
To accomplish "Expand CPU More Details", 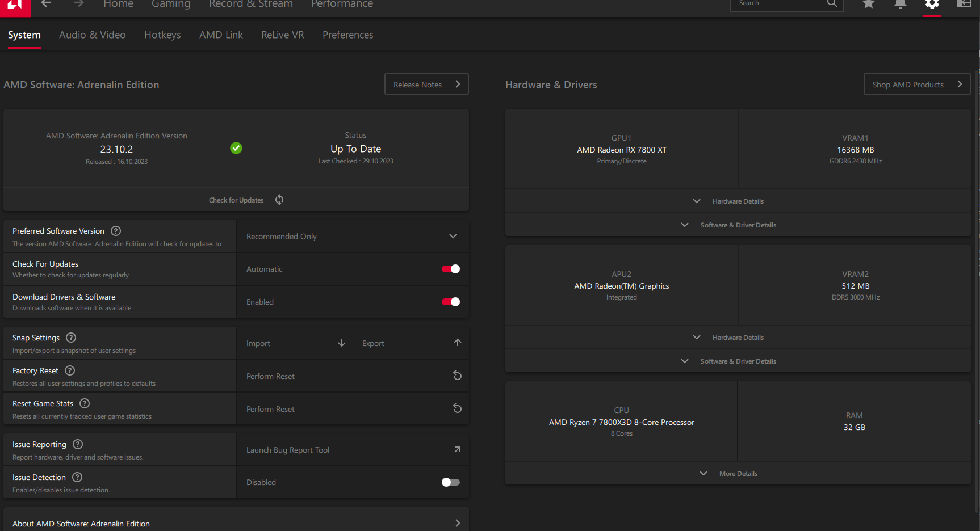I will point(738,474).
